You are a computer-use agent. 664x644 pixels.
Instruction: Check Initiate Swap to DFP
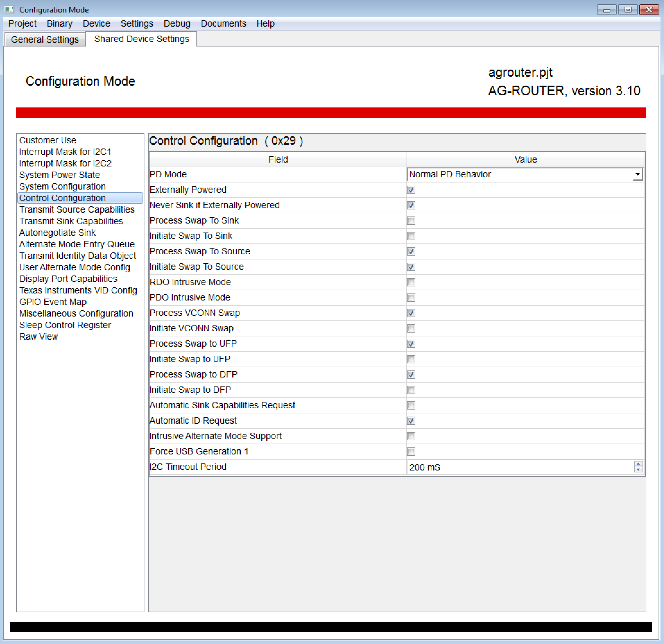click(411, 390)
